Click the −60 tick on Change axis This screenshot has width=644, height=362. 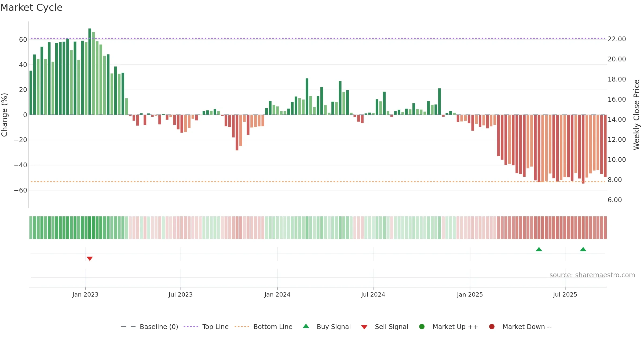(x=21, y=190)
